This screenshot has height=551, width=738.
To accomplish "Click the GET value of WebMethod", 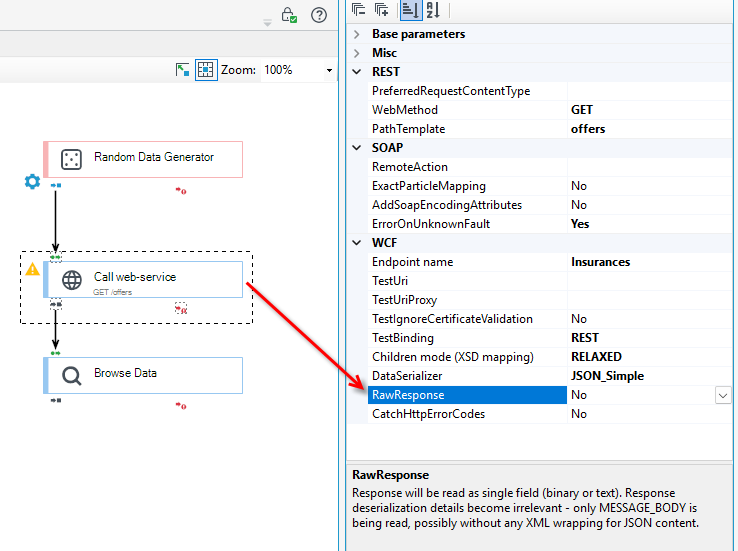I will (582, 110).
